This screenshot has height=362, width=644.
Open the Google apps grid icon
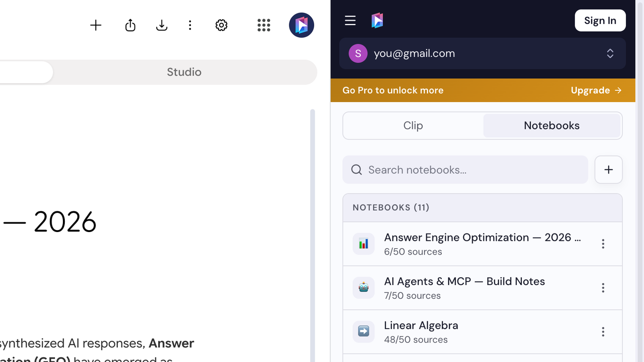click(x=264, y=26)
